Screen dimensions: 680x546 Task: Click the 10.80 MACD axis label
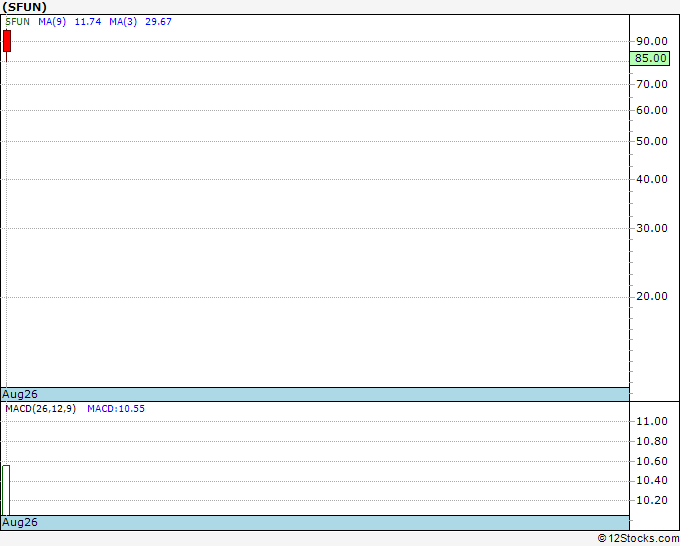(652, 441)
